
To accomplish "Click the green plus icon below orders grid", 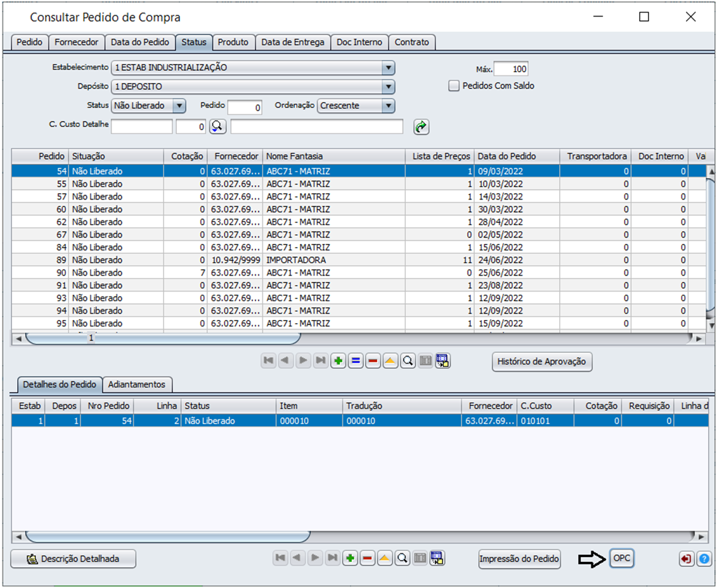I will 339,361.
